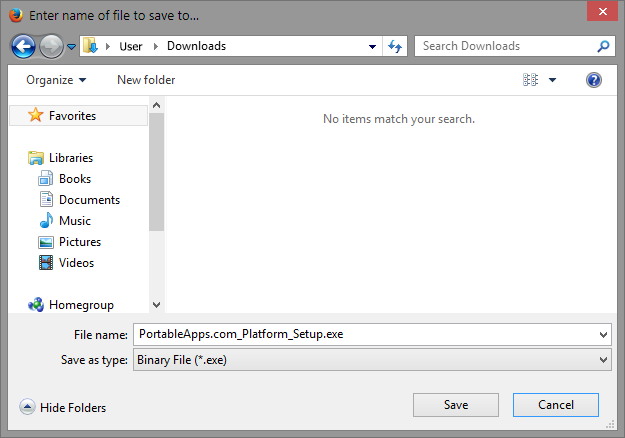The image size is (625, 438).
Task: Change your view icon button
Action: coord(531,80)
